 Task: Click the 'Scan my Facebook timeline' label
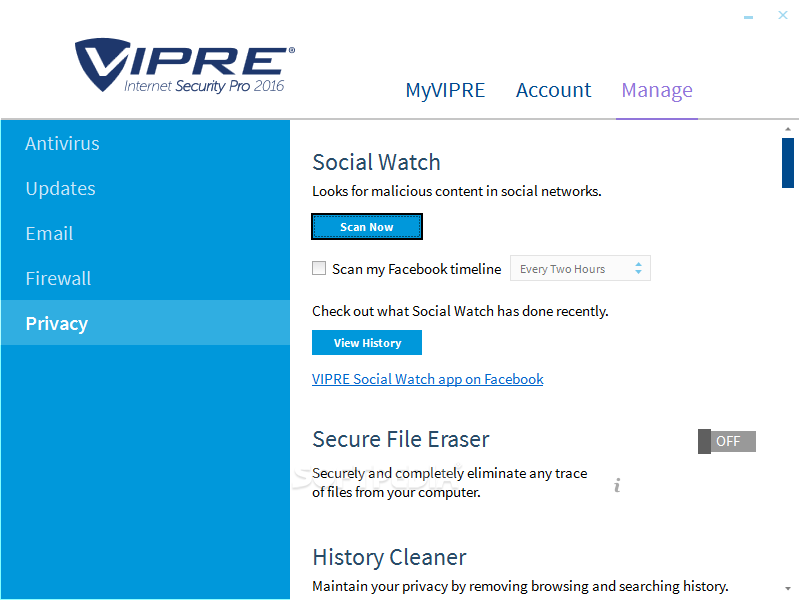point(416,269)
